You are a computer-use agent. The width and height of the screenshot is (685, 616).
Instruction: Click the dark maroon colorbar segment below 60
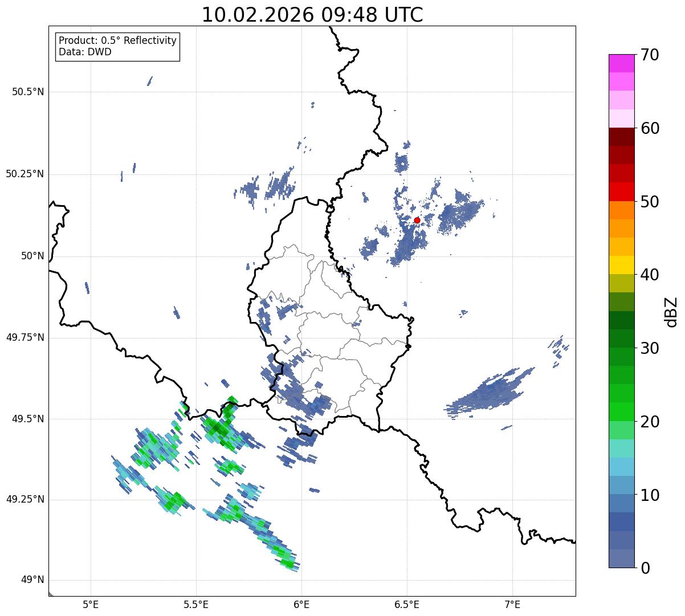pos(621,137)
